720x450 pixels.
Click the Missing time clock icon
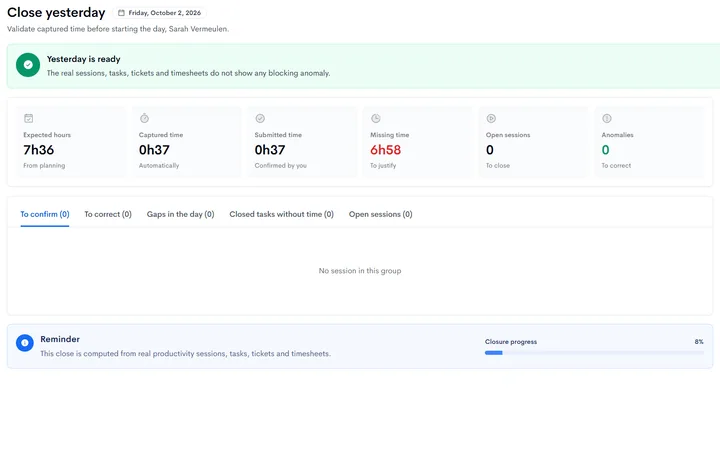(x=376, y=118)
